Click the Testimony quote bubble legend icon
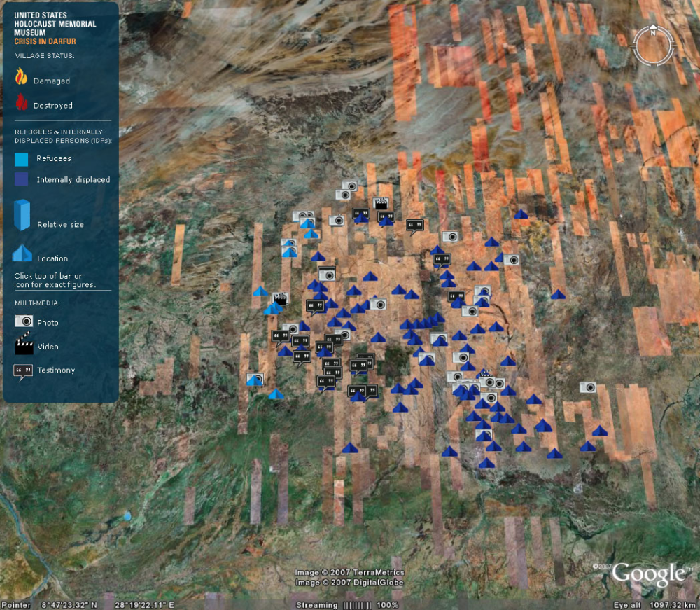The height and width of the screenshot is (610, 700). click(x=23, y=372)
